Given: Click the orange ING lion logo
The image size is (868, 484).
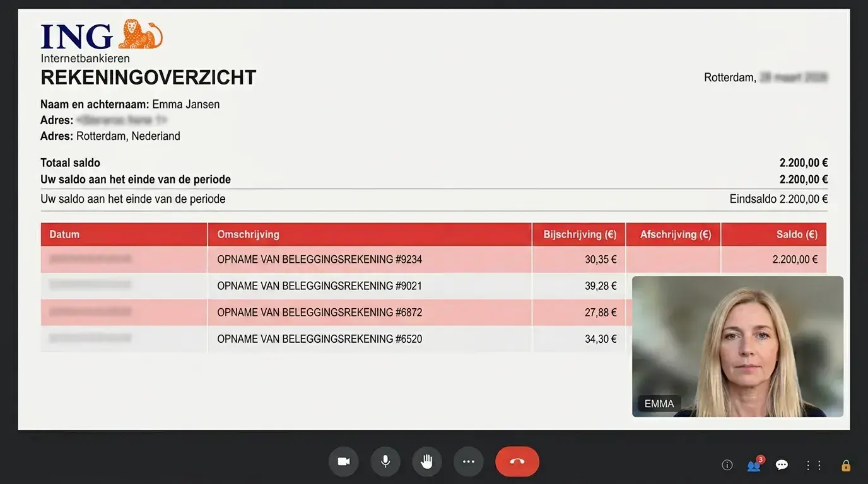Looking at the screenshot, I should [x=140, y=34].
